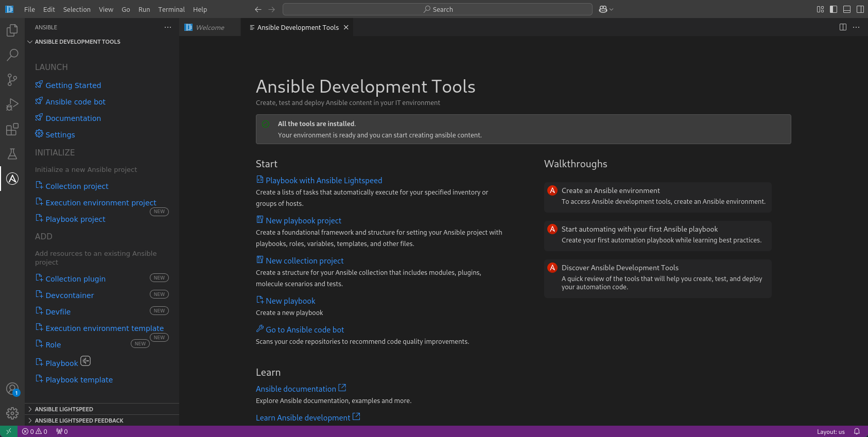The width and height of the screenshot is (868, 437).
Task: Split the editor to the right
Action: (843, 27)
